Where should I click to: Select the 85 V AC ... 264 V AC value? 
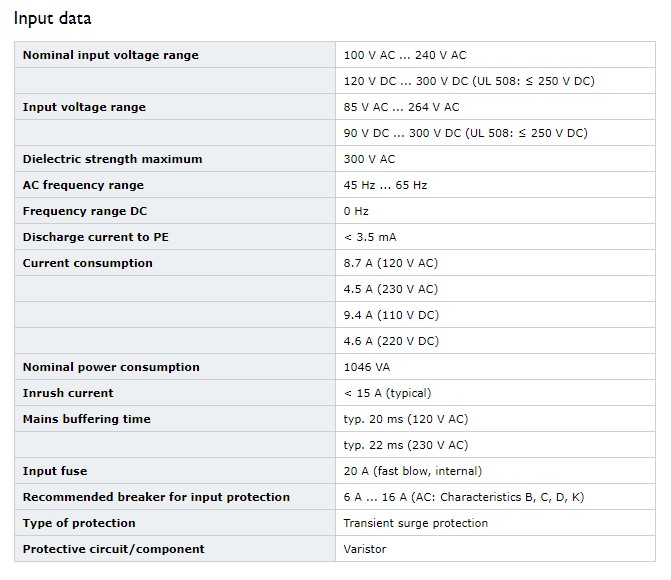(401, 107)
